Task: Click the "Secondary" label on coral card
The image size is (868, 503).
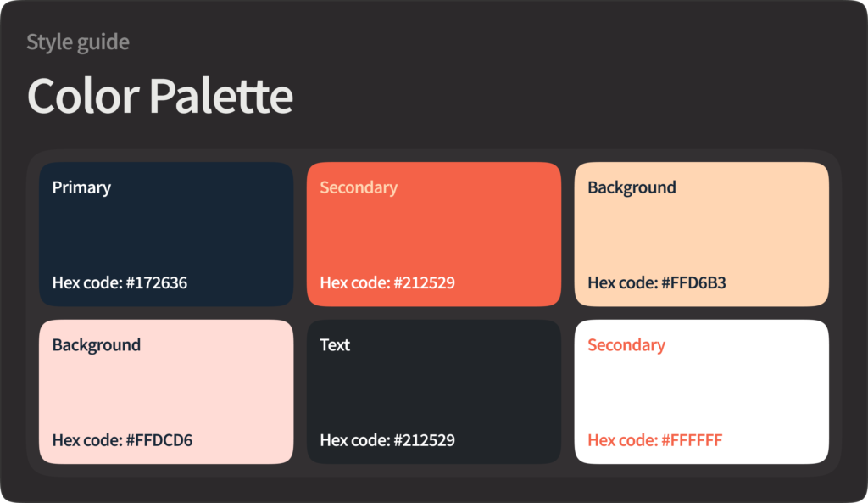Action: click(x=359, y=187)
